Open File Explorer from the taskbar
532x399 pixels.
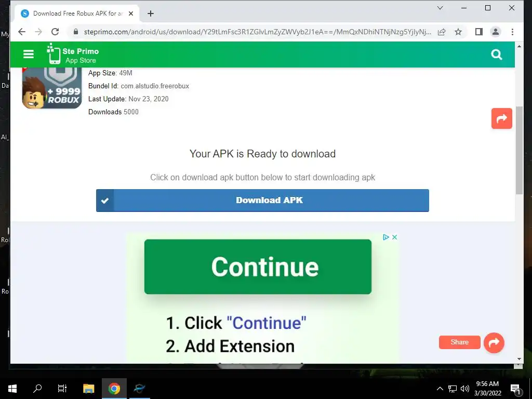coord(88,389)
